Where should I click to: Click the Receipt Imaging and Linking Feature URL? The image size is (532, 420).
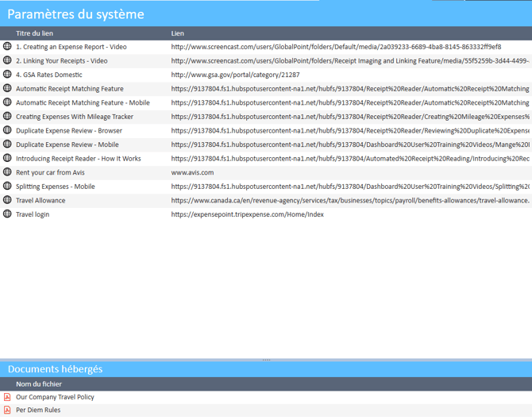click(x=350, y=60)
